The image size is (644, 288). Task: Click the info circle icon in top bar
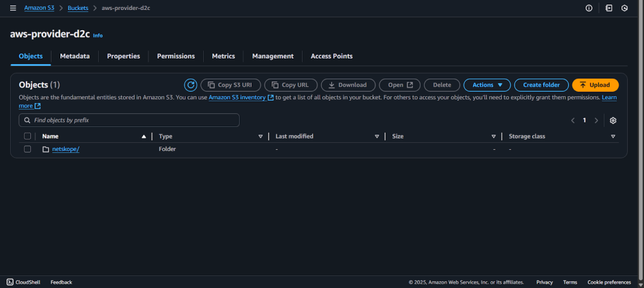[589, 8]
